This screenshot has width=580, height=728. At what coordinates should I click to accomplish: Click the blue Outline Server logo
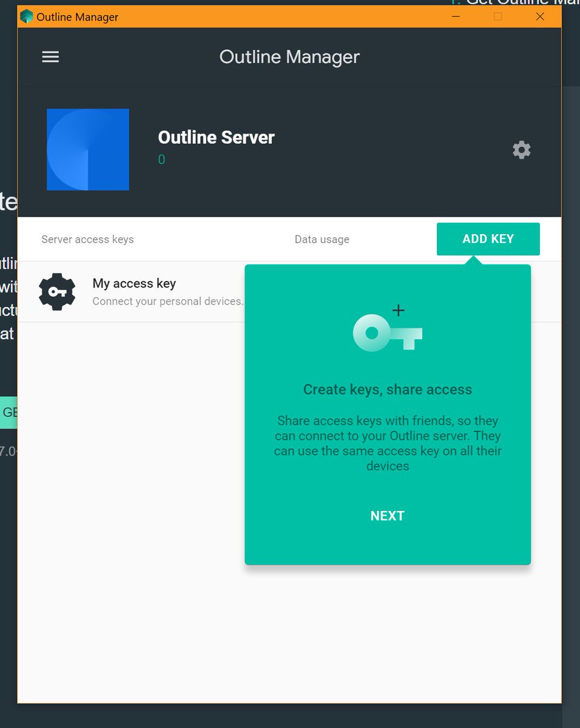(88, 150)
